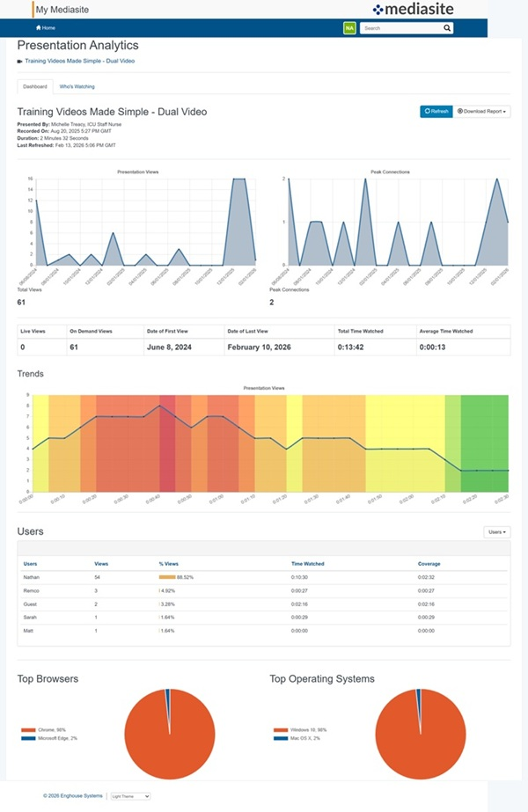Click the search magnifier icon
The width and height of the screenshot is (528, 812).
click(x=447, y=28)
